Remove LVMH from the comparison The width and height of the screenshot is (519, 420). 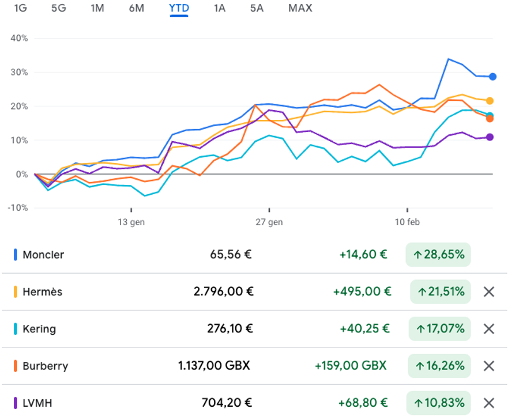coord(489,403)
